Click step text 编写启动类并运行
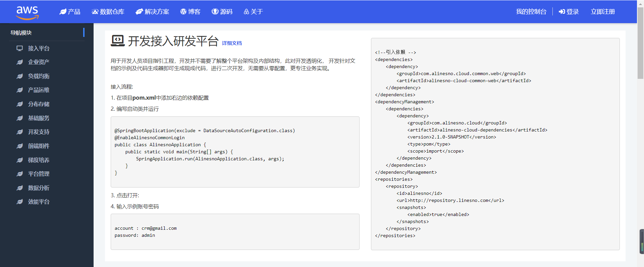Image resolution: width=644 pixels, height=267 pixels. coord(135,109)
